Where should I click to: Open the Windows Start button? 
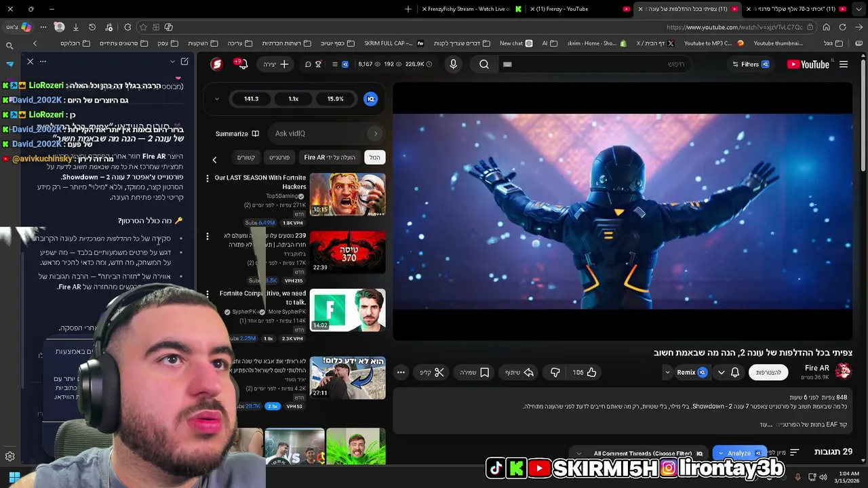[14, 476]
